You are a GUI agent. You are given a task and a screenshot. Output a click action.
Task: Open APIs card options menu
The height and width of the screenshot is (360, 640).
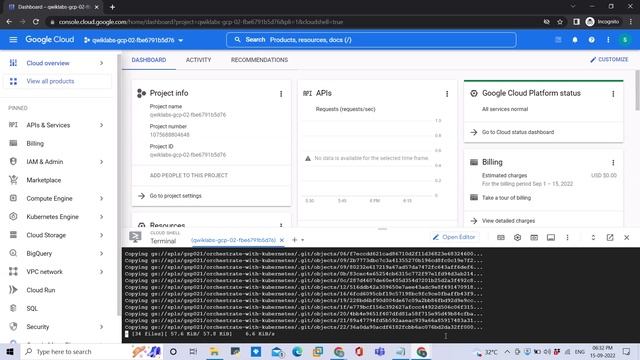point(447,94)
